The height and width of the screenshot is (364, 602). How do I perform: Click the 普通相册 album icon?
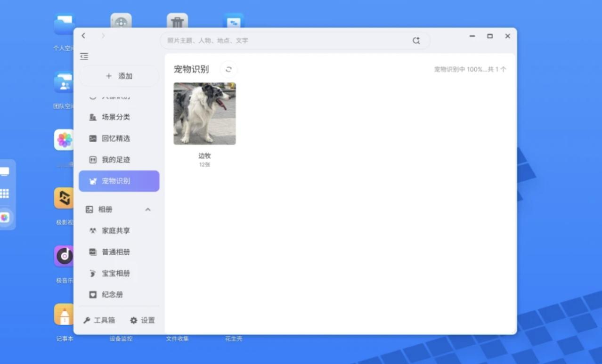pos(93,252)
